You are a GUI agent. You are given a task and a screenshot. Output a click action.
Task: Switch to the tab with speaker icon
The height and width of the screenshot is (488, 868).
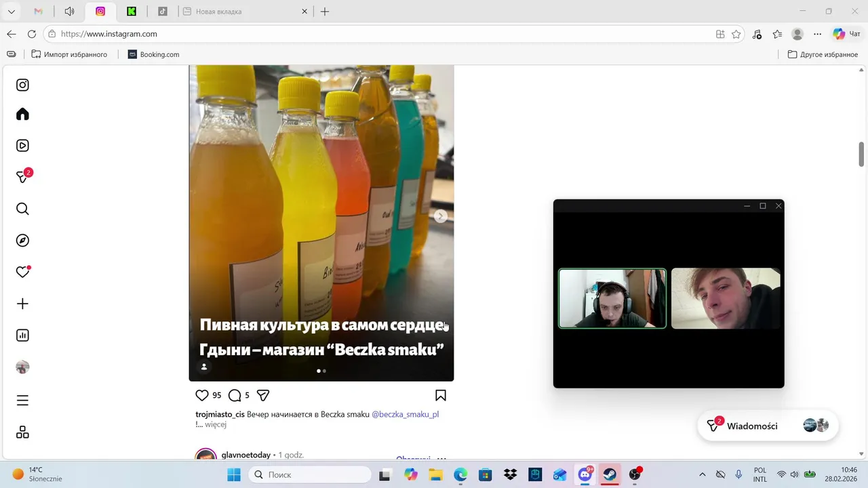tap(69, 12)
